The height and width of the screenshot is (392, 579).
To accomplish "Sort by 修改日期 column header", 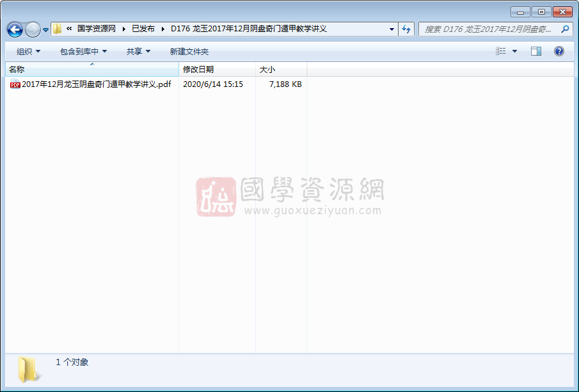I will click(x=198, y=70).
